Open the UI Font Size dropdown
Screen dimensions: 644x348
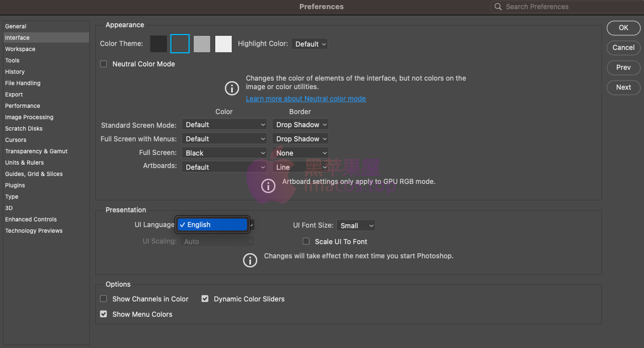[x=356, y=225]
